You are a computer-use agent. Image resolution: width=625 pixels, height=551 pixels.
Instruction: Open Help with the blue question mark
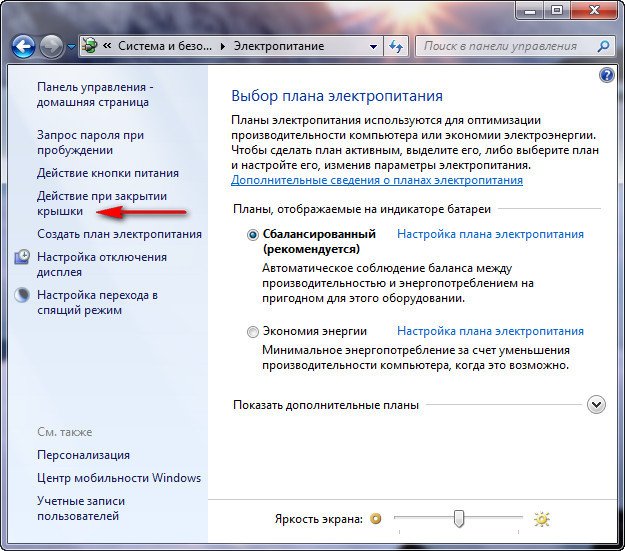tap(606, 75)
